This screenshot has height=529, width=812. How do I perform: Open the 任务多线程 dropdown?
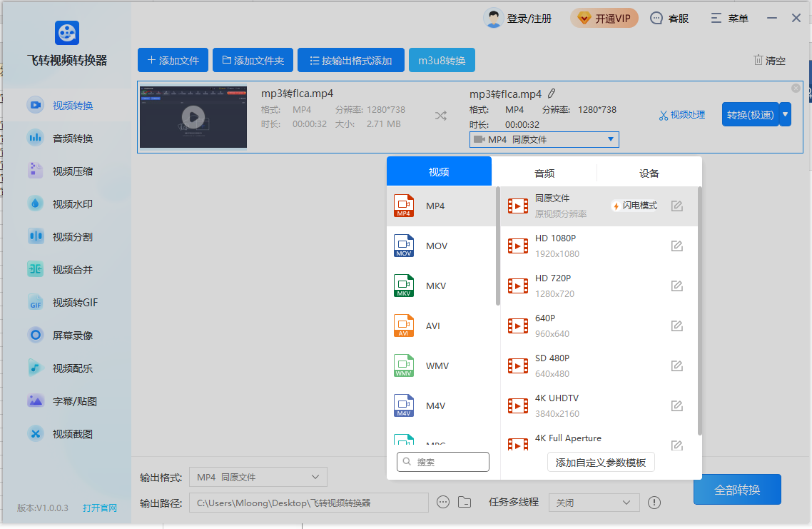click(x=594, y=503)
